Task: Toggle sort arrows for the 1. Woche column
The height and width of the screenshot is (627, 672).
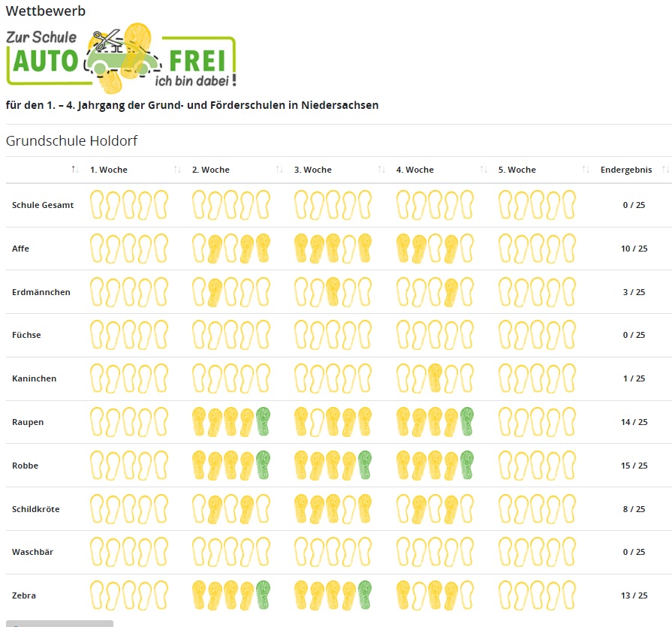Action: (177, 170)
